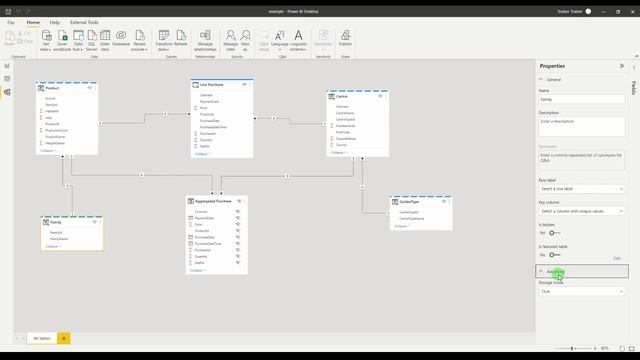Open the File menu

11,22
